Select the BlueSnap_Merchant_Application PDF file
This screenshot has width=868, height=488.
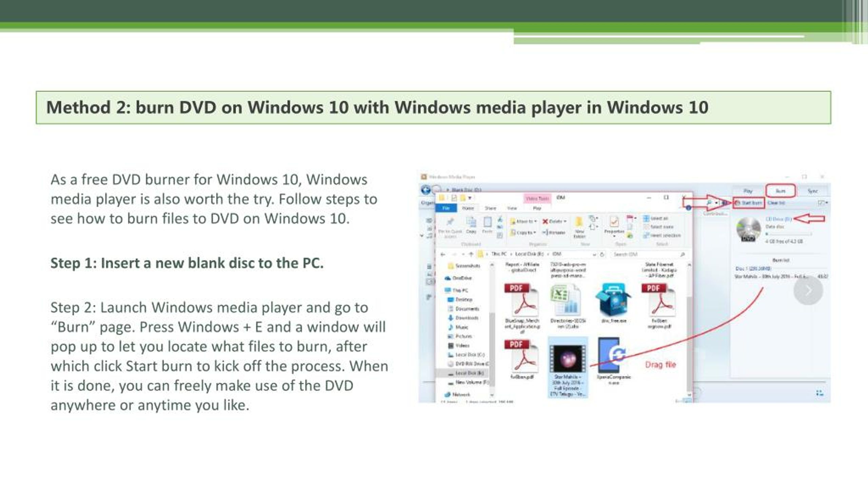(522, 308)
